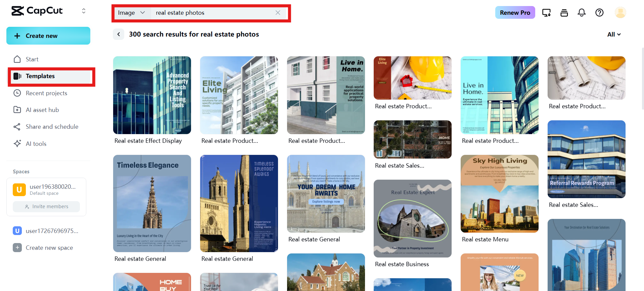This screenshot has height=291, width=644.
Task: Click the notification bell icon
Action: click(x=582, y=13)
